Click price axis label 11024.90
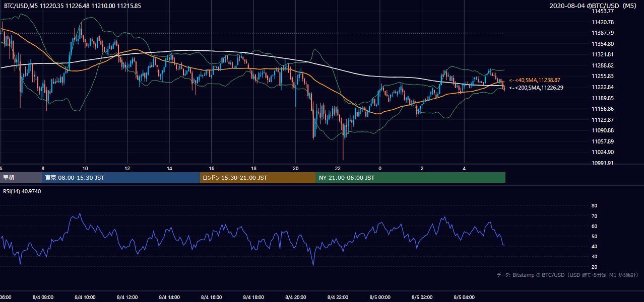This screenshot has height=302, width=644. click(x=603, y=152)
